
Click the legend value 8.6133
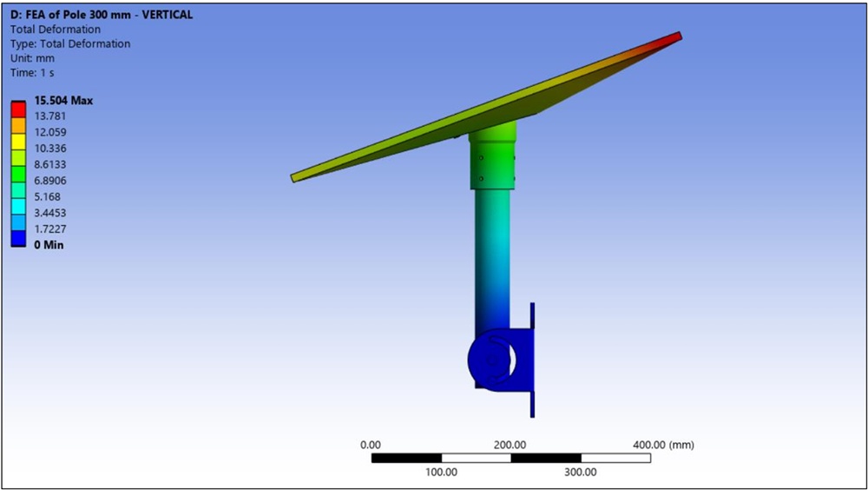(x=49, y=164)
